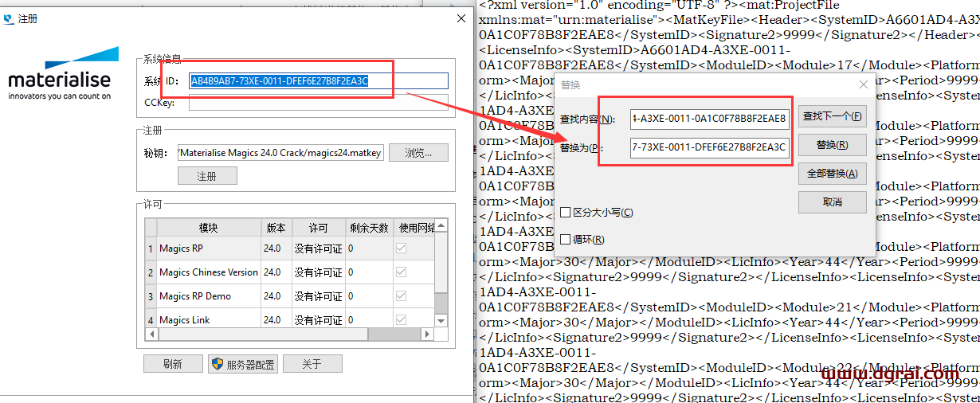This screenshot has width=980, height=403.
Task: Click the license table scroll-down arrow
Action: [x=441, y=320]
